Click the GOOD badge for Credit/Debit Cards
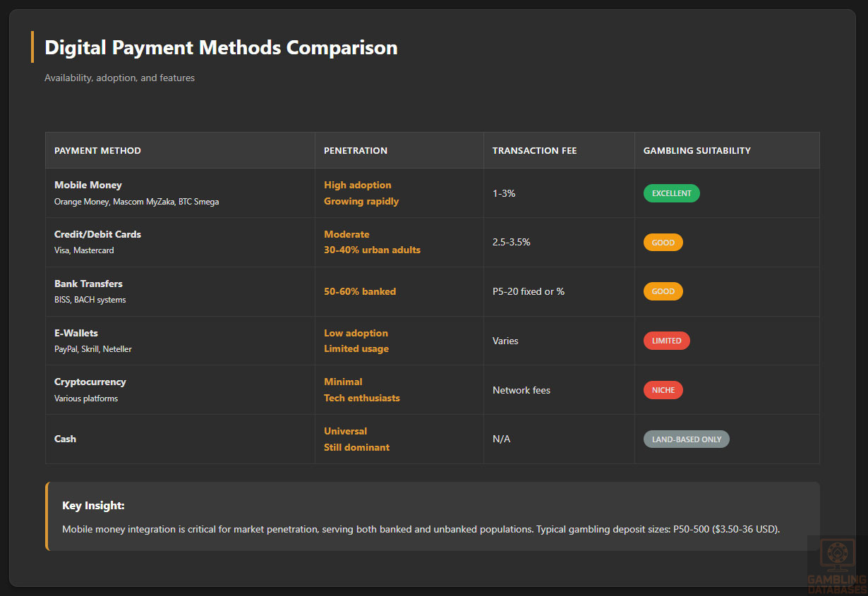Image resolution: width=868 pixels, height=596 pixels. tap(663, 243)
